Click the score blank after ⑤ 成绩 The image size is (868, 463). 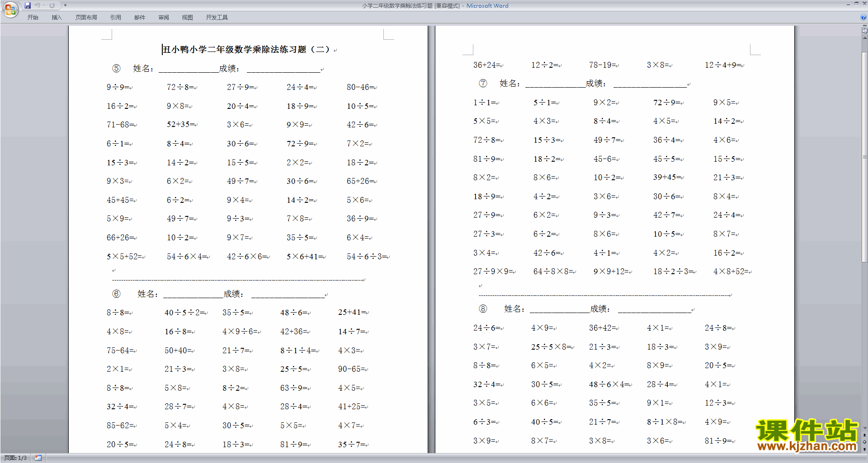[283, 69]
